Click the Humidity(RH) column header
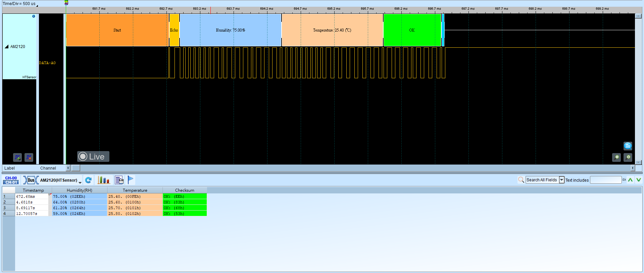This screenshot has width=644, height=273. [x=80, y=190]
